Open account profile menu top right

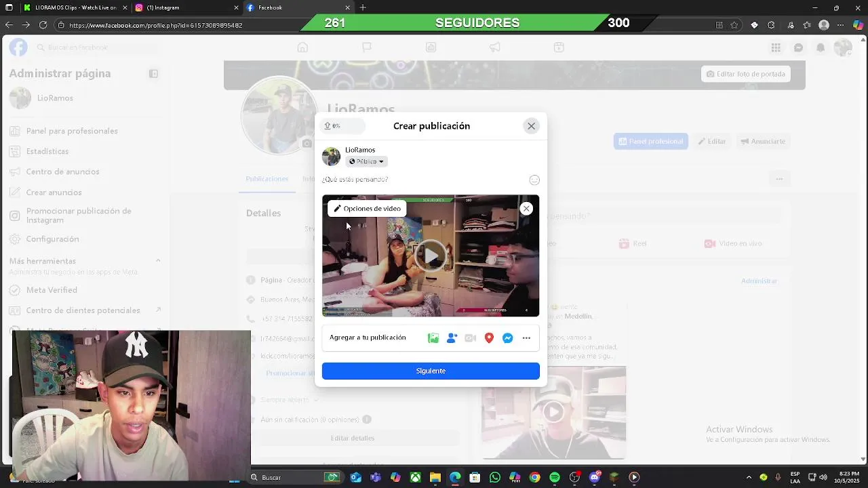point(843,47)
